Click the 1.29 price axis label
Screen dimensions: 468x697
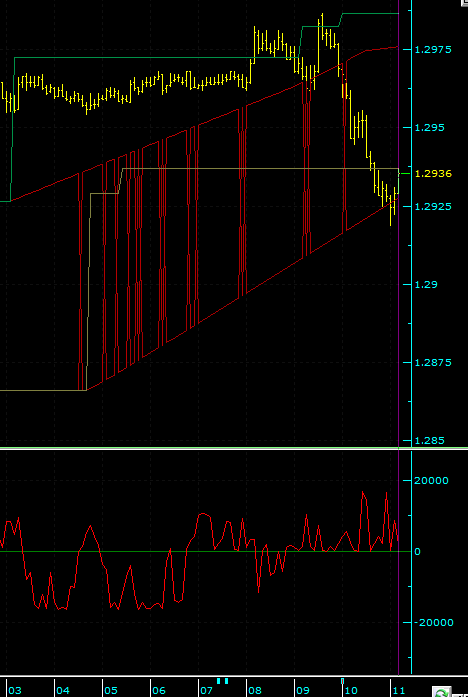coord(426,284)
